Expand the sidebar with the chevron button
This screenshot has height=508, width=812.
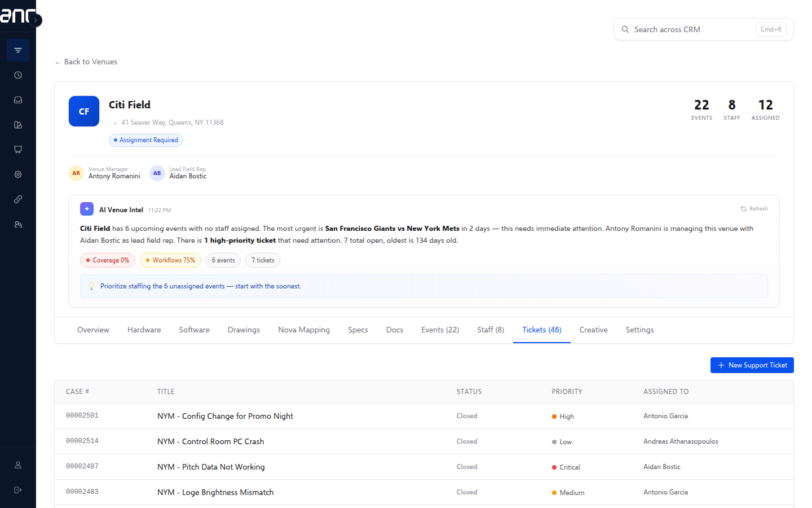point(36,20)
